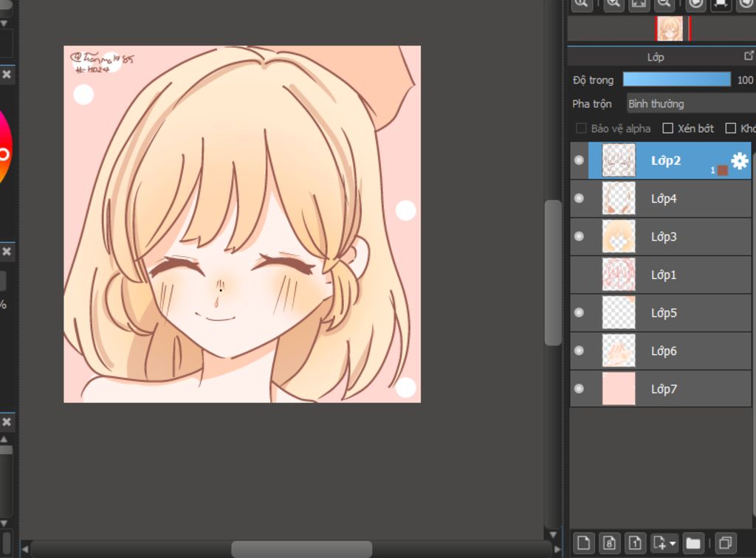Screen dimensions: 756x558
Task: Click the down arrow at top-left panel
Action: 4,23
